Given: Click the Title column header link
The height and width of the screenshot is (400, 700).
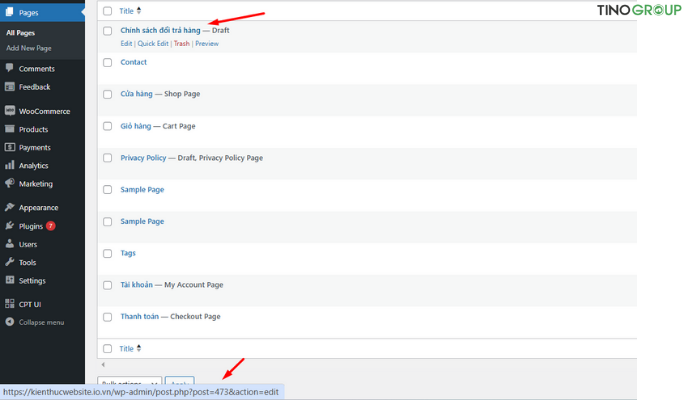Looking at the screenshot, I should click(126, 11).
